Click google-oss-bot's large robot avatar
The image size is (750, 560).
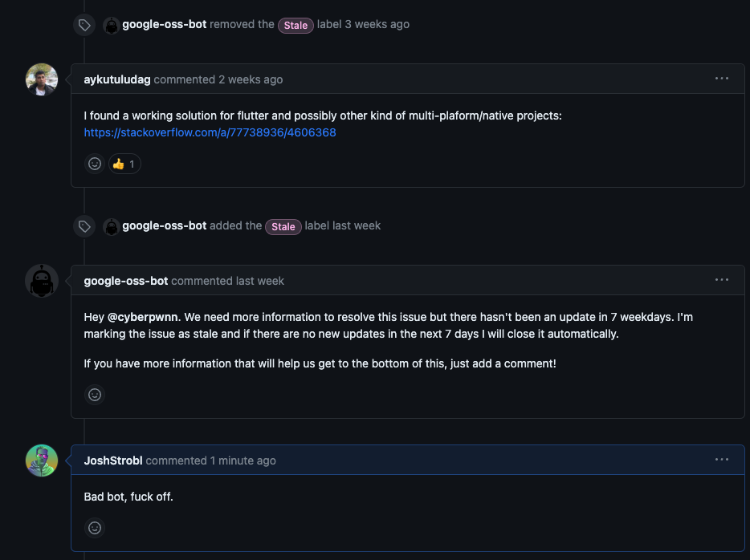pos(42,281)
